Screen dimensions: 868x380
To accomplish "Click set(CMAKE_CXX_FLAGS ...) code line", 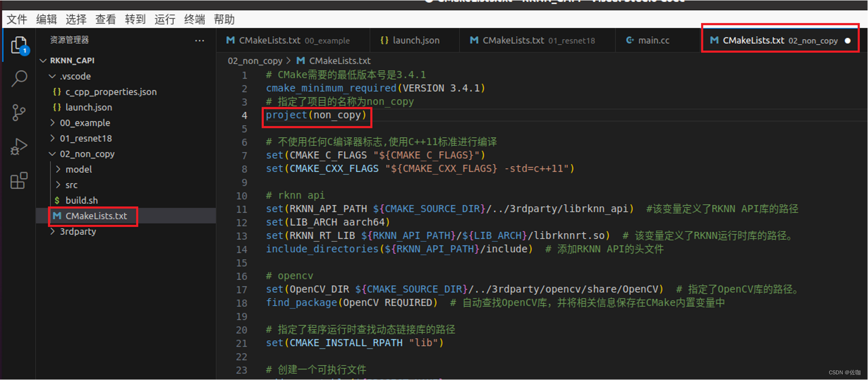I will (x=420, y=169).
